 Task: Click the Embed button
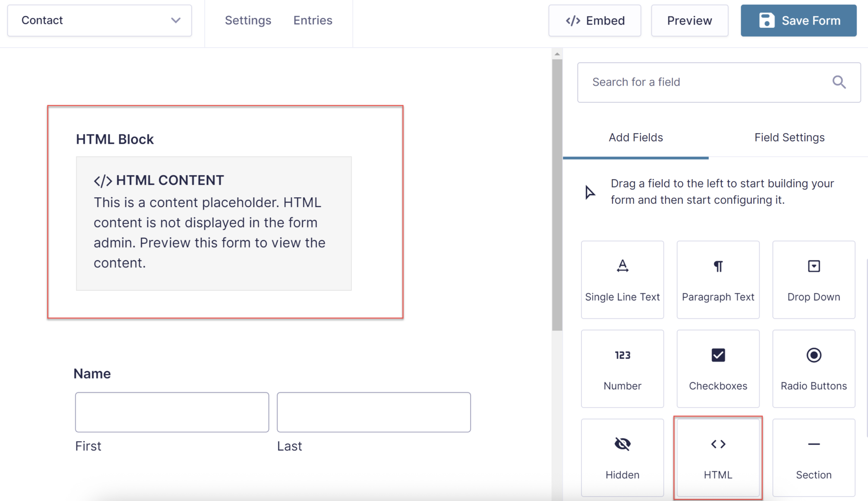[x=595, y=21]
